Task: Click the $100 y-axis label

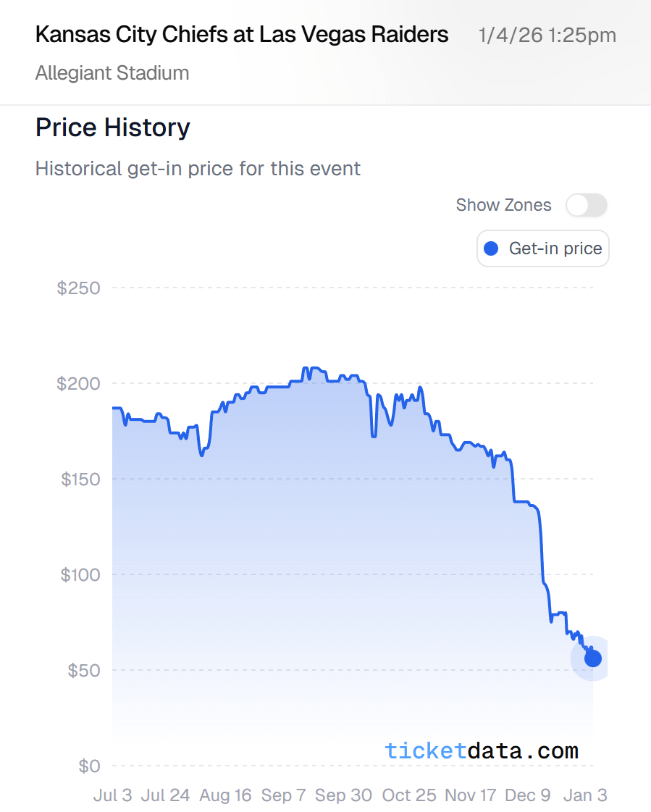Action: click(x=78, y=575)
